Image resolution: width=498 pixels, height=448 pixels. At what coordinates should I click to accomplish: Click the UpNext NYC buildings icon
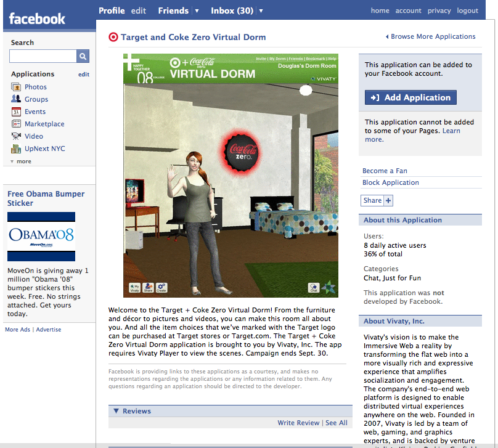tap(16, 149)
